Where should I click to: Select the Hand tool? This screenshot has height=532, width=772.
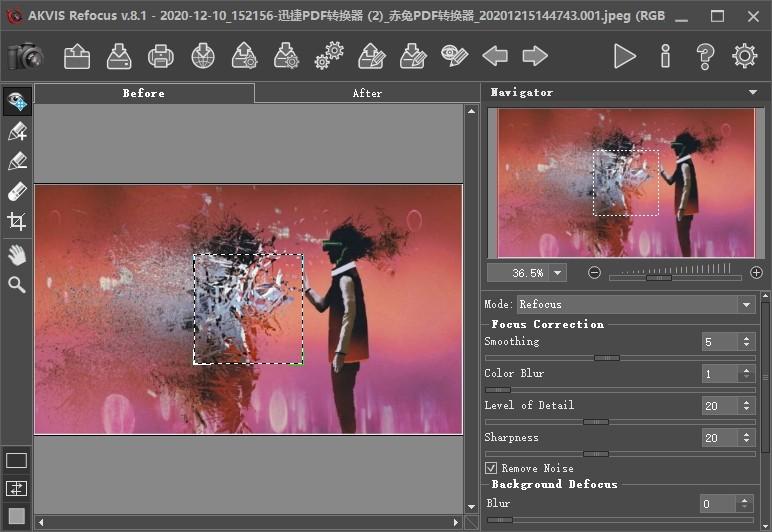pyautogui.click(x=17, y=255)
